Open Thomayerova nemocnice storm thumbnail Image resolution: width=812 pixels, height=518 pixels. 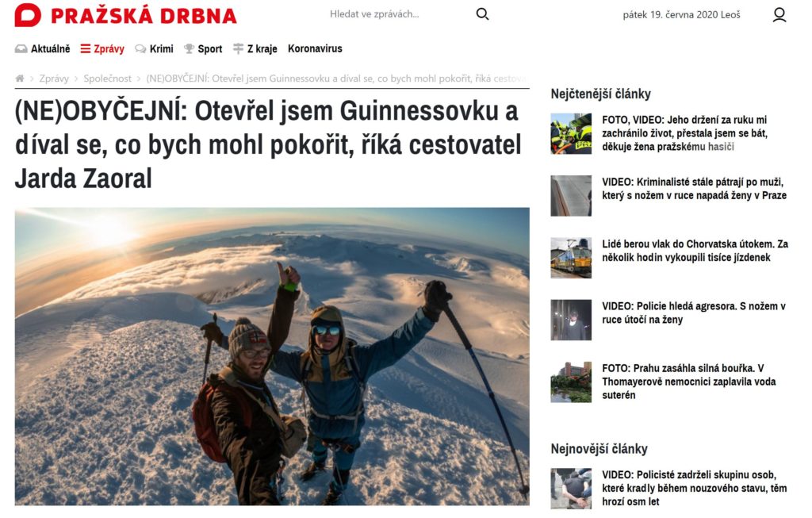click(571, 382)
